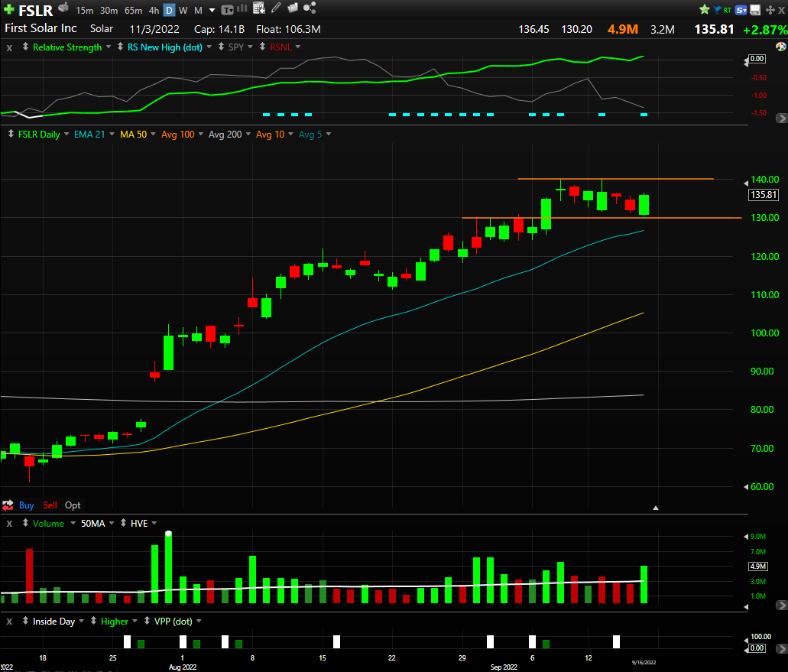The image size is (788, 672).
Task: Switch to the 30m timeframe
Action: pyautogui.click(x=109, y=11)
